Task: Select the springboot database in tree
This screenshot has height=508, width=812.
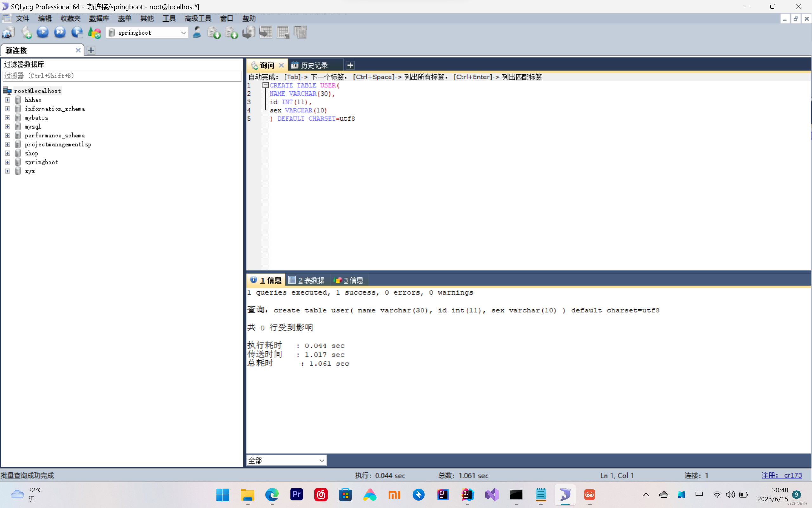Action: [x=41, y=162]
